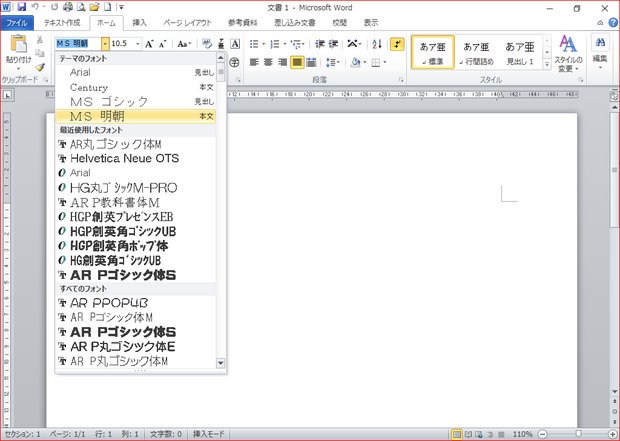Screen dimensions: 620x441
Task: Click the Redo icon in quick access toolbar
Action: 54,7
